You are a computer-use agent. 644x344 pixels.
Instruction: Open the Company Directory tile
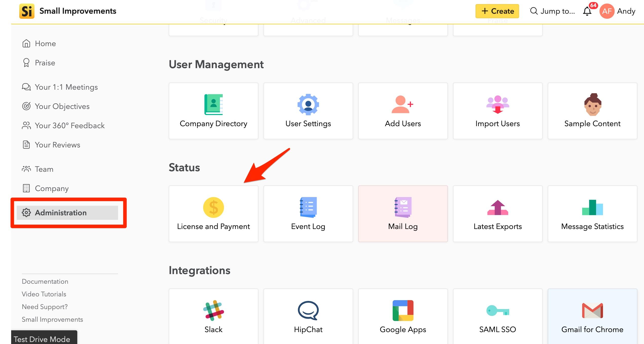pos(213,111)
